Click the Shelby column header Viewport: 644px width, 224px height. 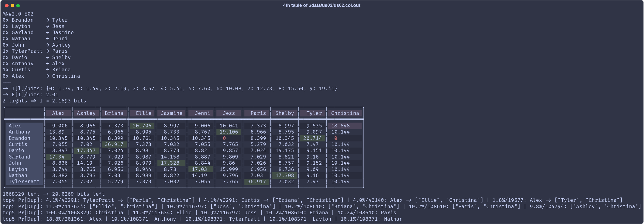click(x=285, y=113)
